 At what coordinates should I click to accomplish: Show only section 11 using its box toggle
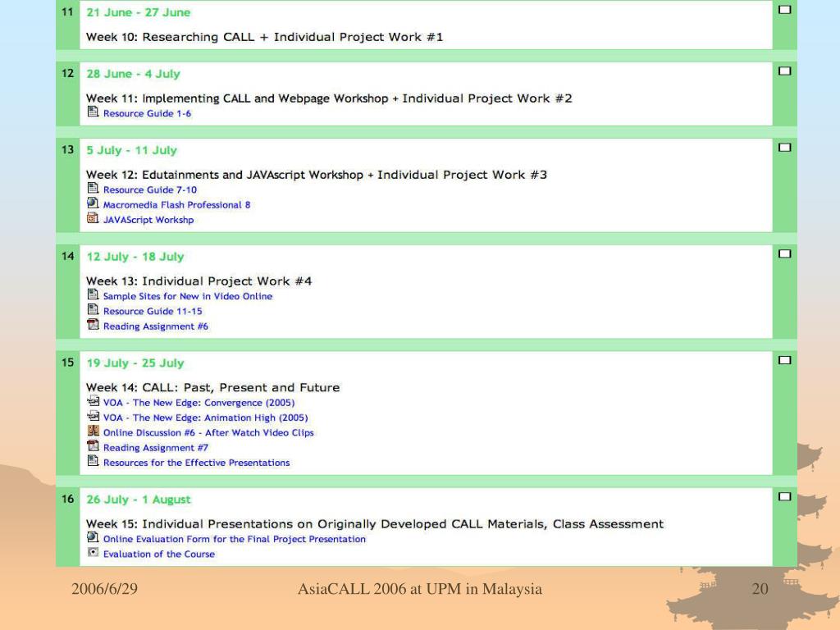point(785,10)
